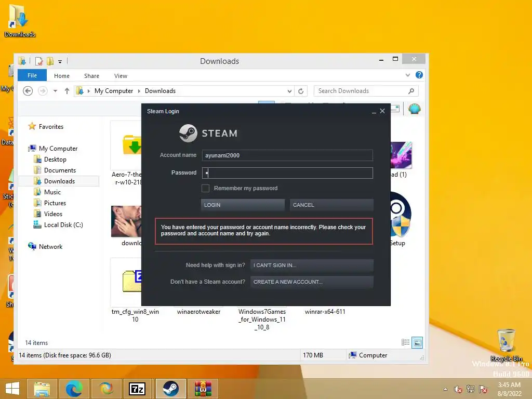Expand the chevron between My Computer and Downloads
The width and height of the screenshot is (532, 399).
click(139, 91)
